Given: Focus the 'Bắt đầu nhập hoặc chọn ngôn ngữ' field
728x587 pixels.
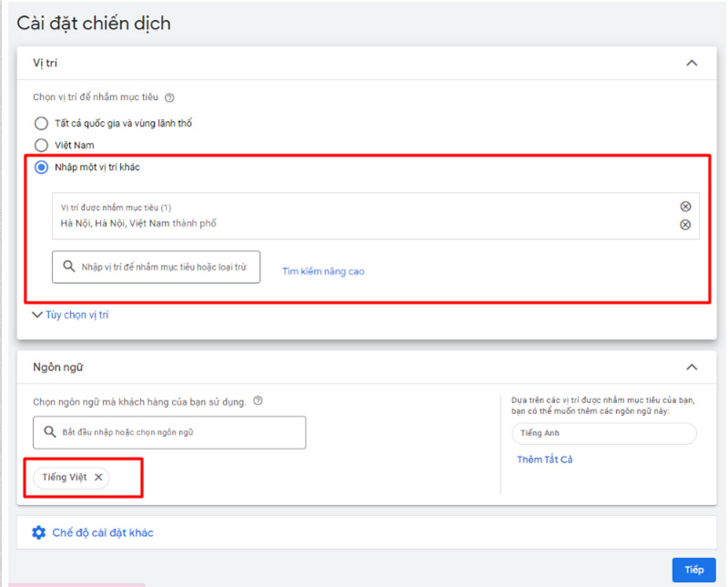Looking at the screenshot, I should 169,432.
